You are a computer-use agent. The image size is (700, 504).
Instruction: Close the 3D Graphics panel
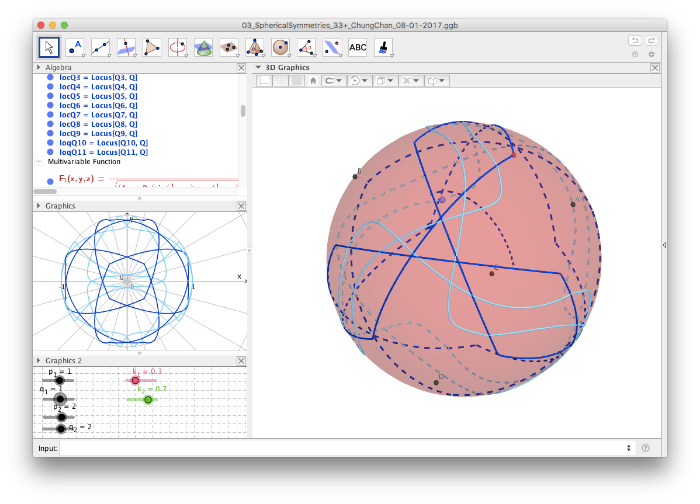point(654,67)
